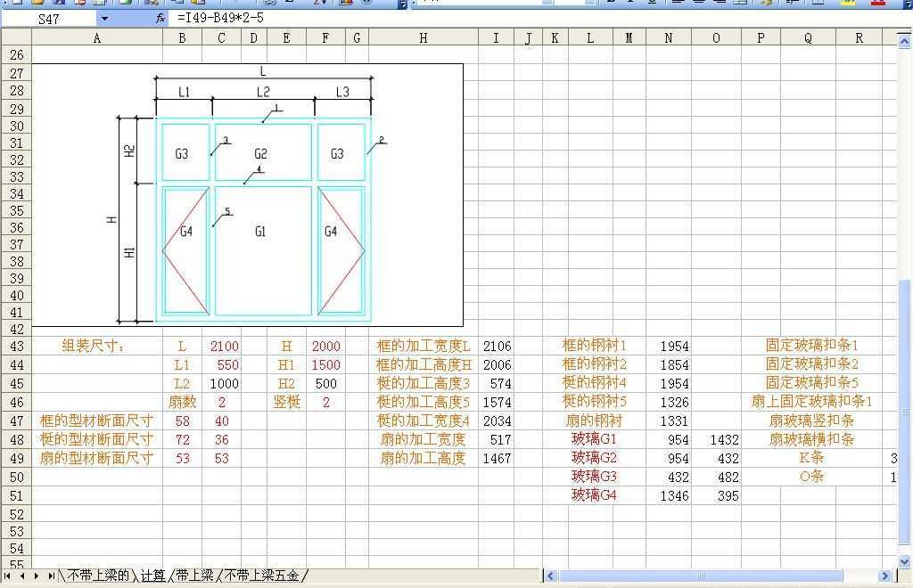Screen dimensions: 913x588
Task: Click the fx insert function icon
Action: [160, 19]
